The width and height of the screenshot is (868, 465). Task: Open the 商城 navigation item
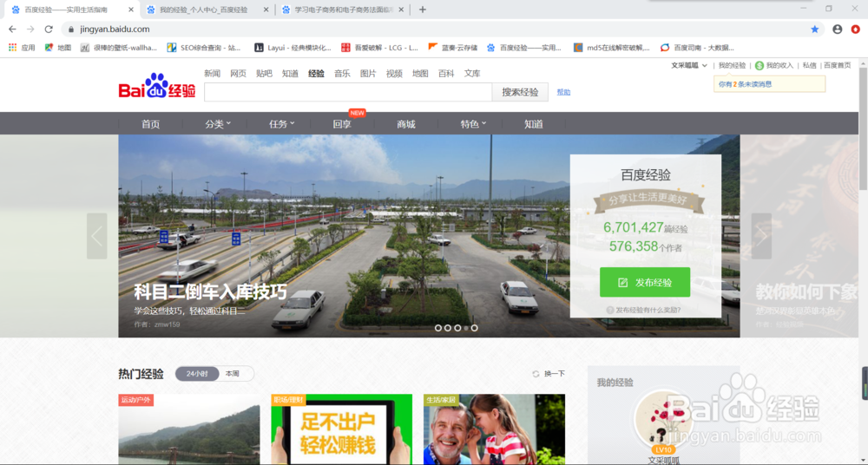pos(405,124)
